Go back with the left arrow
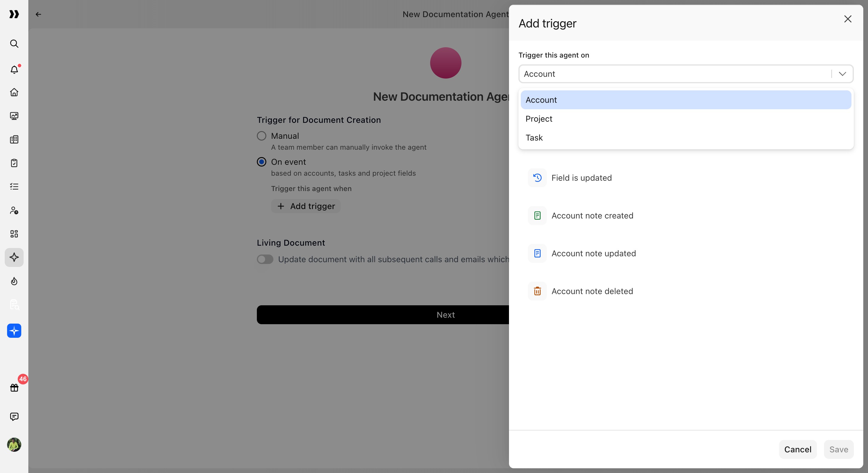The height and width of the screenshot is (473, 868). pos(38,14)
